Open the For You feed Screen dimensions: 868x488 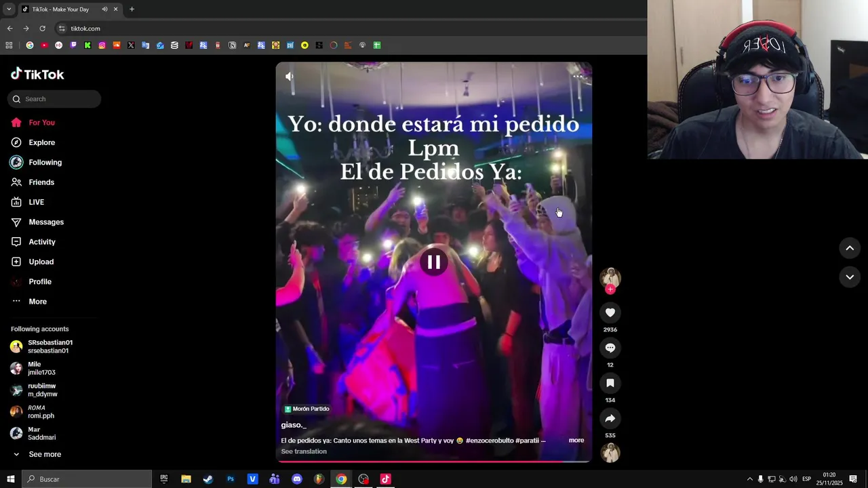point(41,123)
